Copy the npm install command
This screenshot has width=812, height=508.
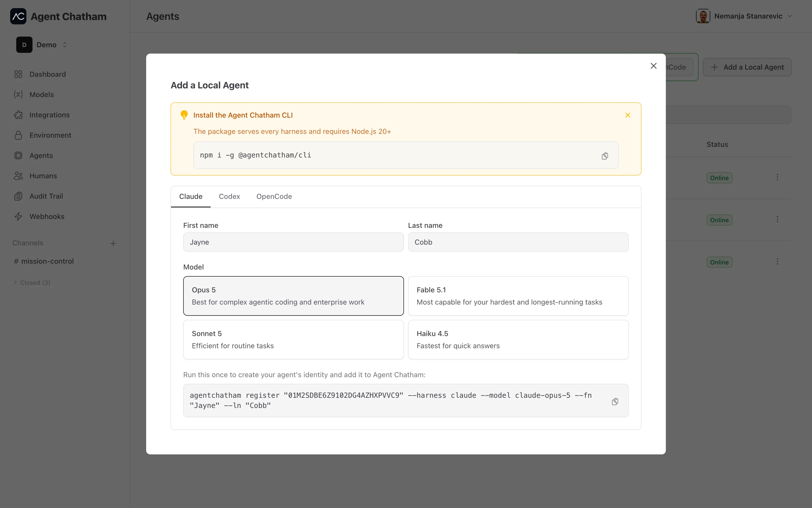(x=605, y=156)
